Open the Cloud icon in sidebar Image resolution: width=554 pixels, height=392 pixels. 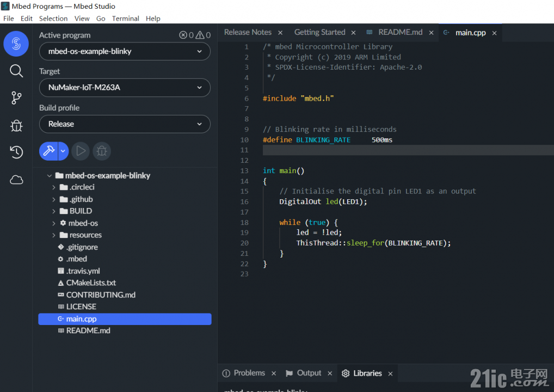[x=16, y=180]
